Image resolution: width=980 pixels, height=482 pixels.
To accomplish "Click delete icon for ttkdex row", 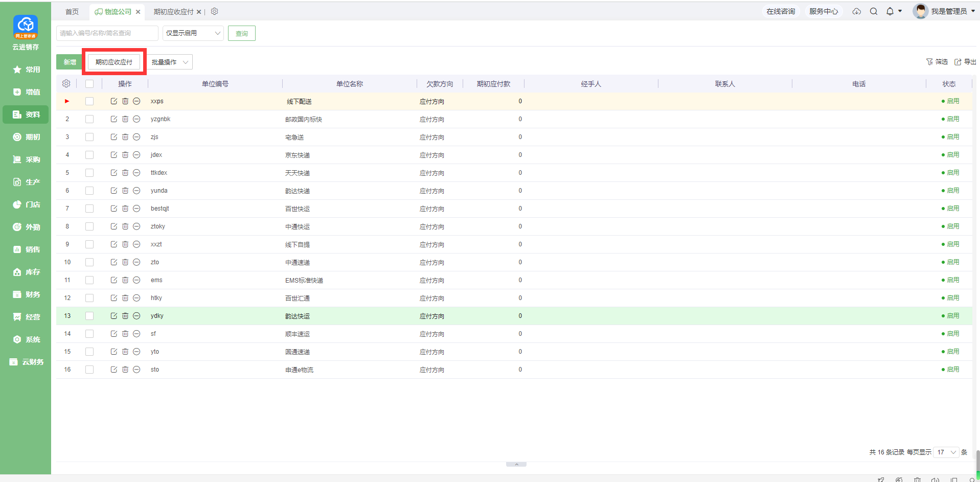I will (125, 173).
